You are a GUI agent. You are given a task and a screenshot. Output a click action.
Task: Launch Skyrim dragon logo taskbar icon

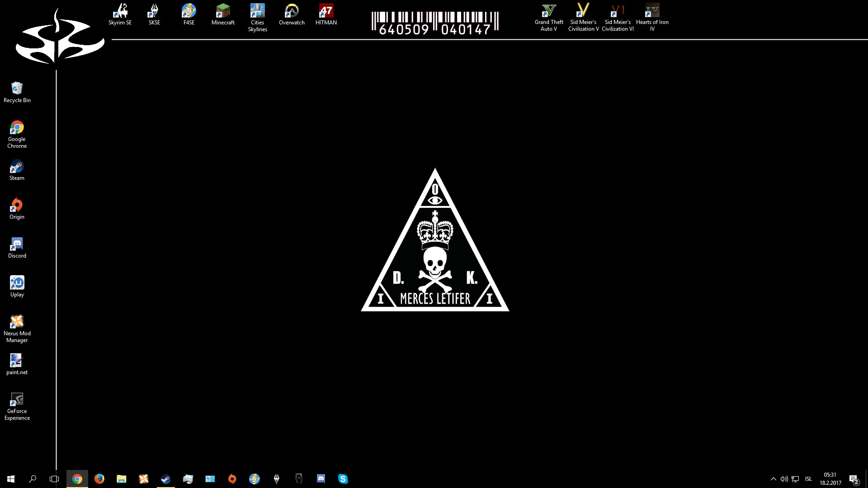pos(277,479)
